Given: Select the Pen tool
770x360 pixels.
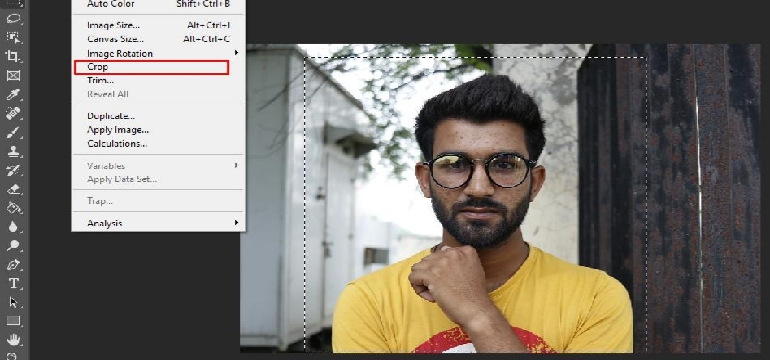Looking at the screenshot, I should click(x=14, y=264).
